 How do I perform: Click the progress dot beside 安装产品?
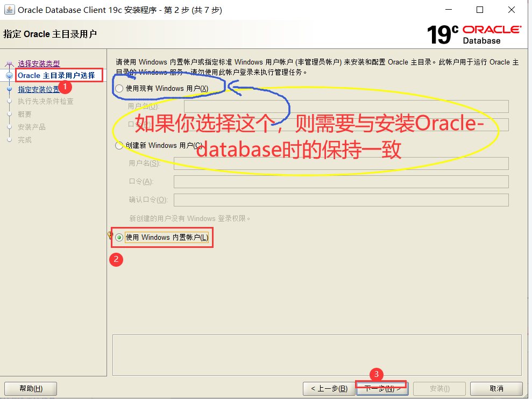click(x=9, y=126)
